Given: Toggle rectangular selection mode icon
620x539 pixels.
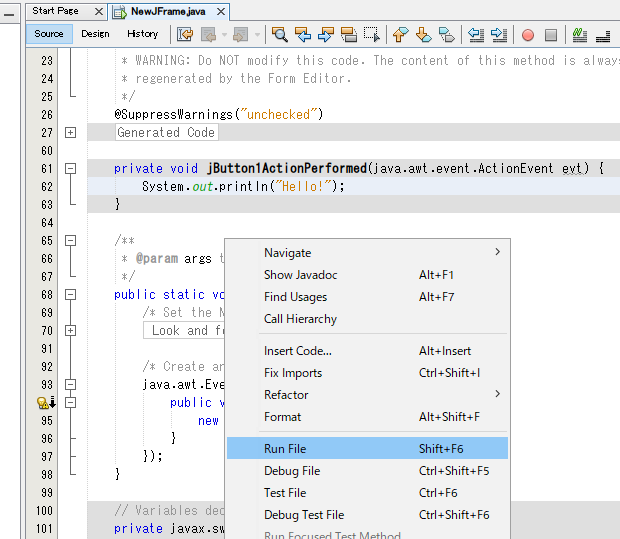Looking at the screenshot, I should point(372,35).
